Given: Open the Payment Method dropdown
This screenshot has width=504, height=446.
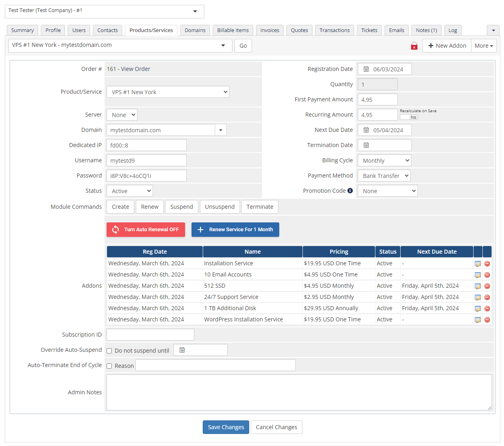Looking at the screenshot, I should (383, 176).
